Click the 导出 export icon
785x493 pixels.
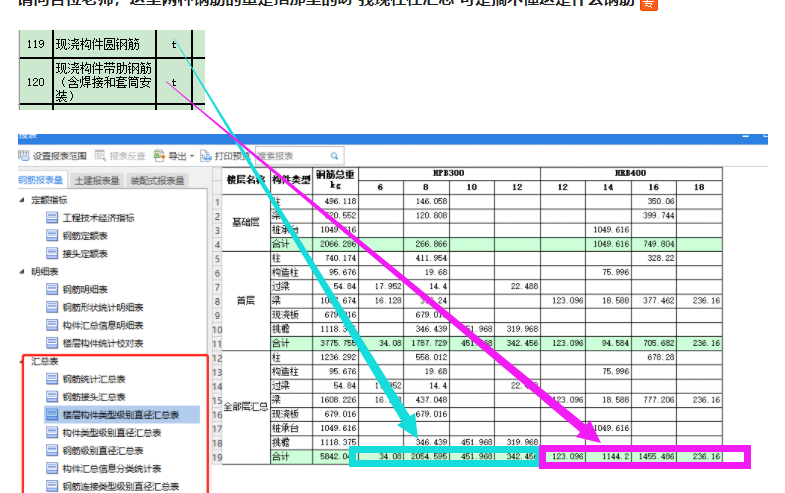pos(159,156)
